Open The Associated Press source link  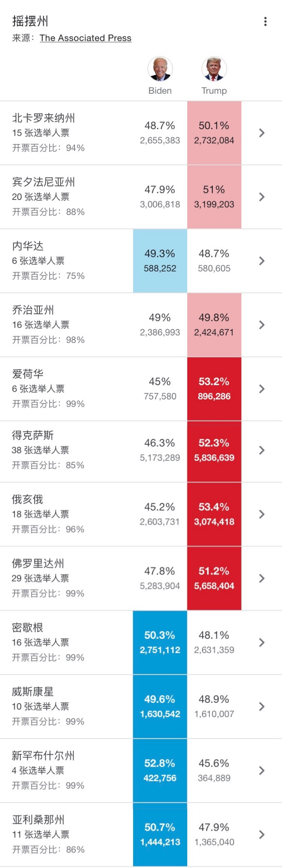pyautogui.click(x=85, y=38)
